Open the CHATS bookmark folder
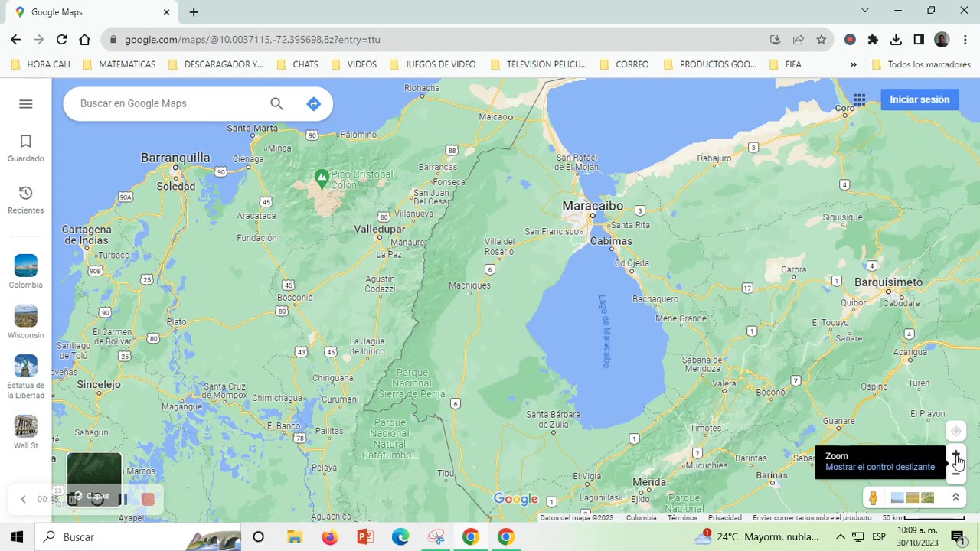This screenshot has height=551, width=980. [297, 64]
